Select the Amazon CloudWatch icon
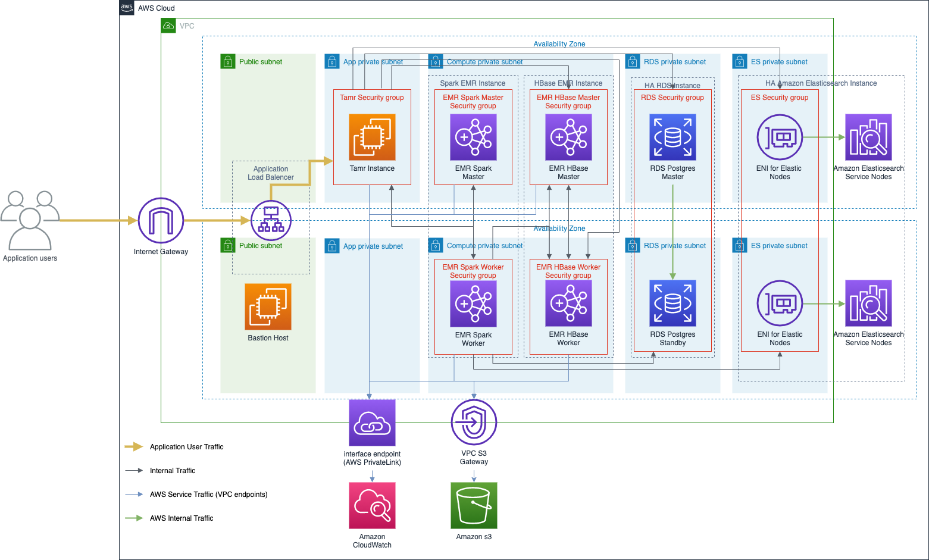 click(x=372, y=505)
